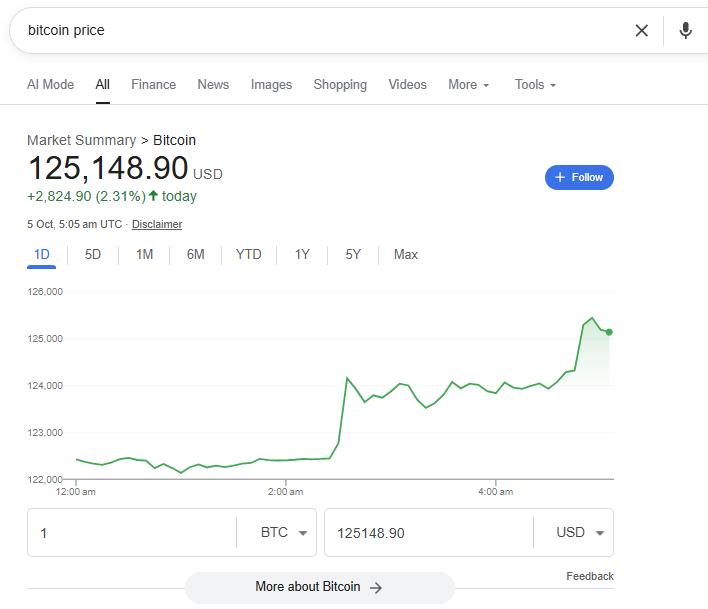
Task: Click the Bitcoin breadcrumb text
Action: (174, 140)
